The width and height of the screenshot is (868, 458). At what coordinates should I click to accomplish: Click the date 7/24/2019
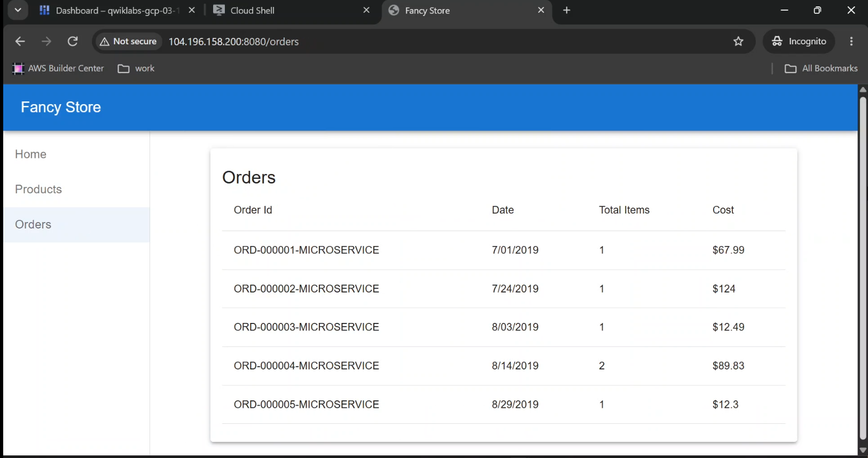point(515,289)
